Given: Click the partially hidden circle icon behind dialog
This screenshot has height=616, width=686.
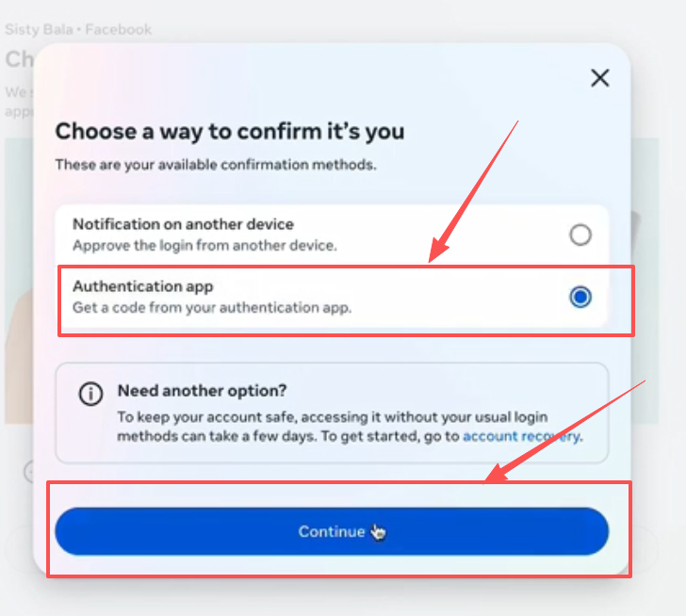Looking at the screenshot, I should [x=28, y=472].
